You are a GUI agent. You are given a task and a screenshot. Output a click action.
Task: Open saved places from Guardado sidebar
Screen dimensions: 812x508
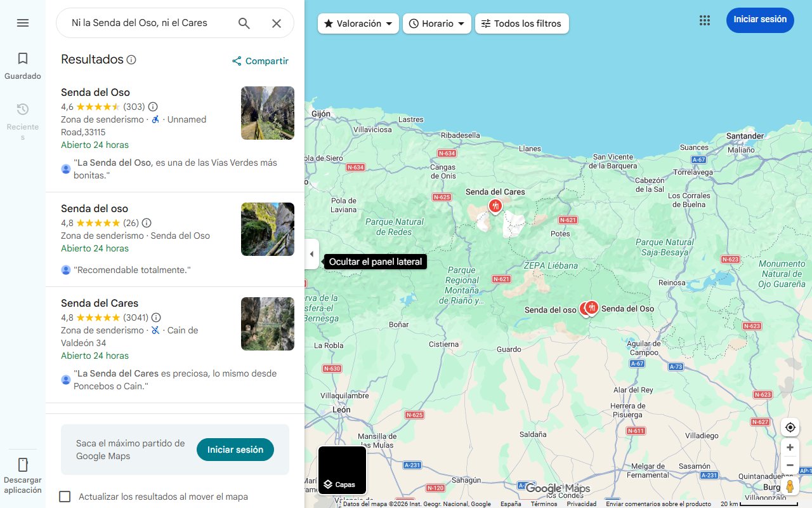coord(23,63)
